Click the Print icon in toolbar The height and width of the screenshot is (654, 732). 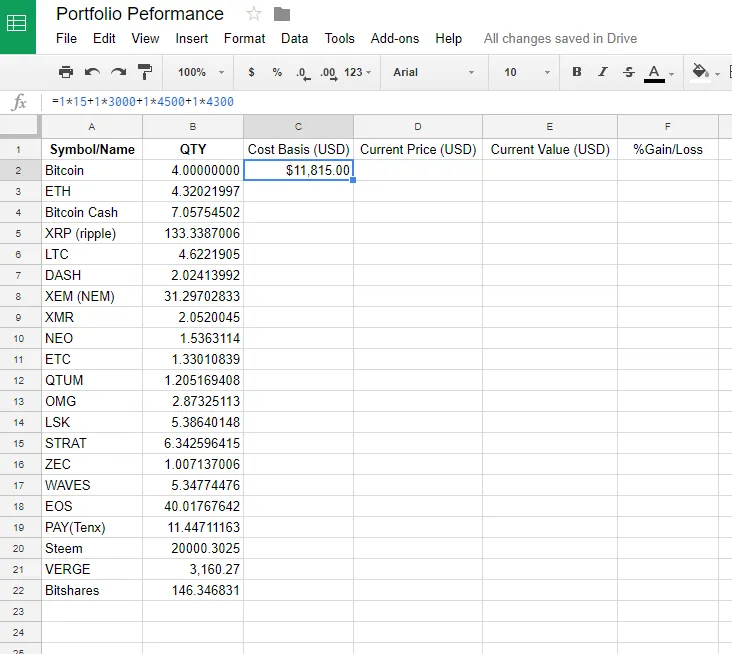pyautogui.click(x=66, y=72)
